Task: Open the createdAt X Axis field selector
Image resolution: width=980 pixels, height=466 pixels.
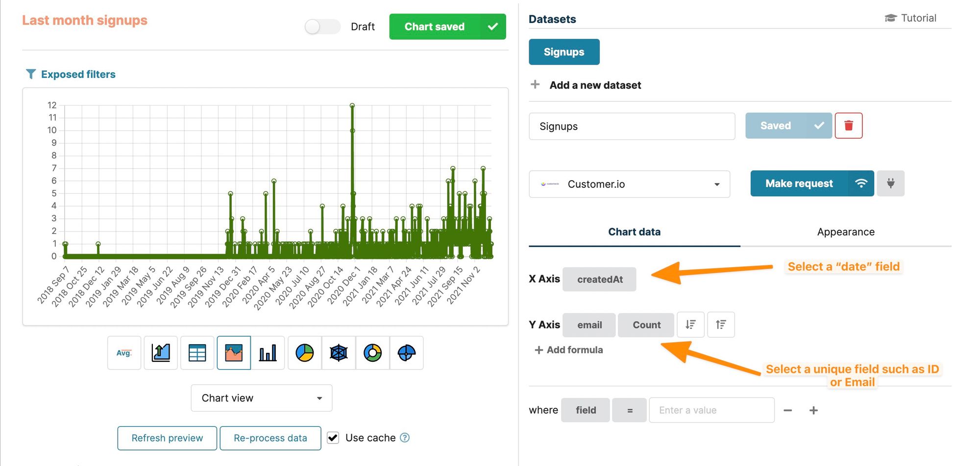Action: [599, 280]
